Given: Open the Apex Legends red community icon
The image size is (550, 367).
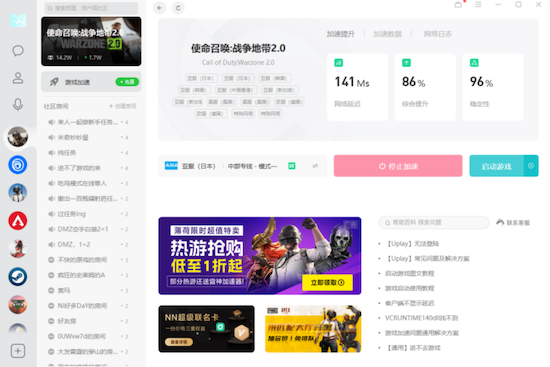Looking at the screenshot, I should coord(18,221).
